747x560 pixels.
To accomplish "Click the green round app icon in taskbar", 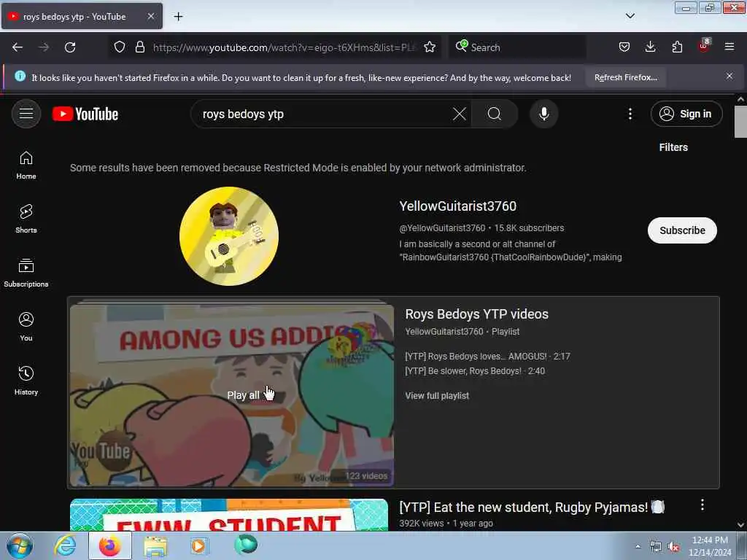I will [x=246, y=545].
